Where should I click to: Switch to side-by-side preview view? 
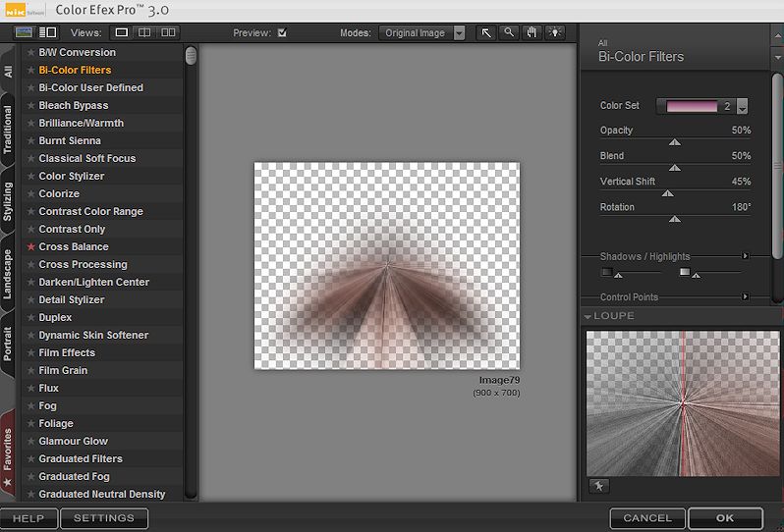pos(167,32)
